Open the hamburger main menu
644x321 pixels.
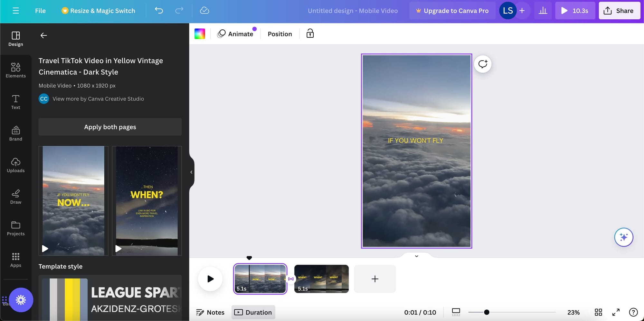[15, 11]
